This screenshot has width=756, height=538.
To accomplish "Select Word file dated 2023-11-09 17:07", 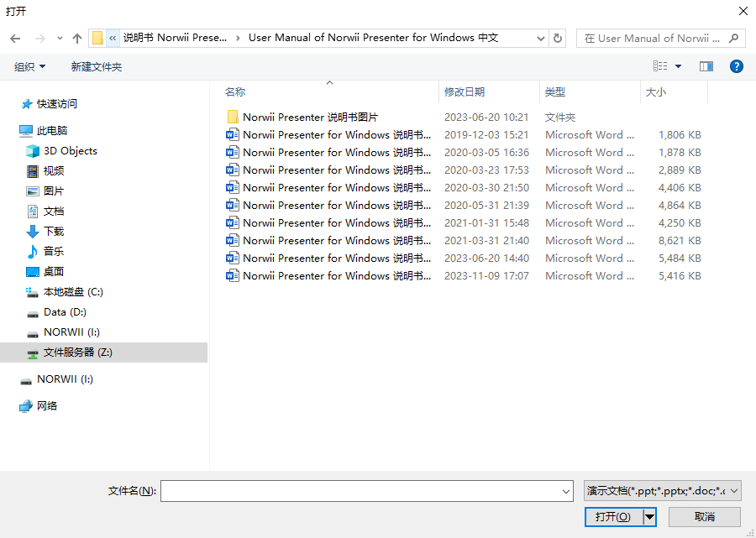I will (464, 275).
